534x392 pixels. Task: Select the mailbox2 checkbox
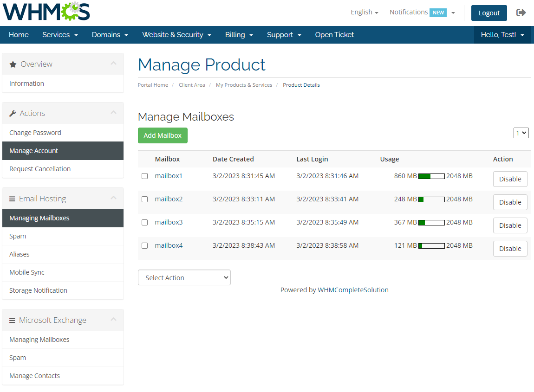click(145, 199)
